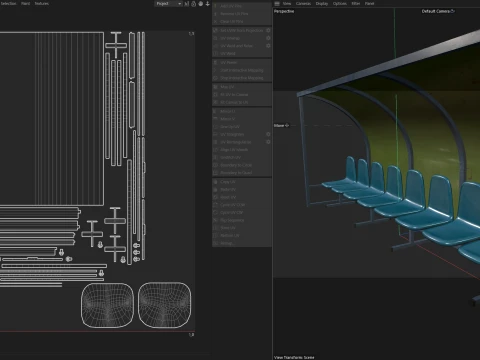The width and height of the screenshot is (480, 360).
Task: Convert Boundary to Quad
Action: (x=242, y=173)
